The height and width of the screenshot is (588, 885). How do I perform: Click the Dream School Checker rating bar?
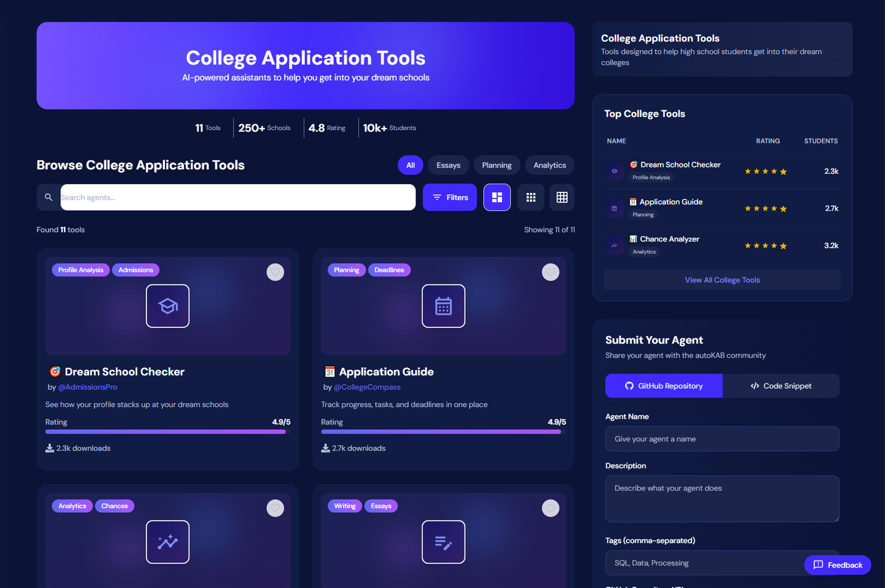click(x=168, y=431)
